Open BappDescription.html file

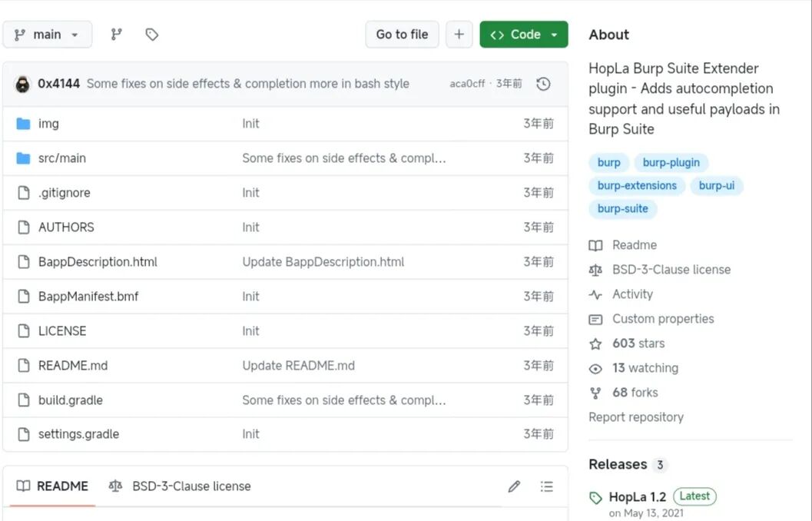[x=98, y=262]
